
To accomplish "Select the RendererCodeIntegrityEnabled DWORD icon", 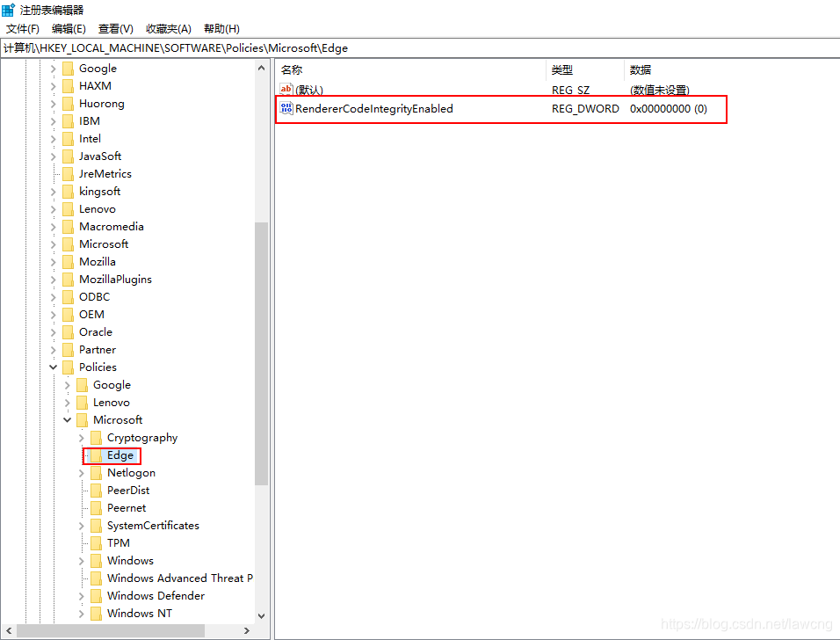I will click(x=286, y=108).
